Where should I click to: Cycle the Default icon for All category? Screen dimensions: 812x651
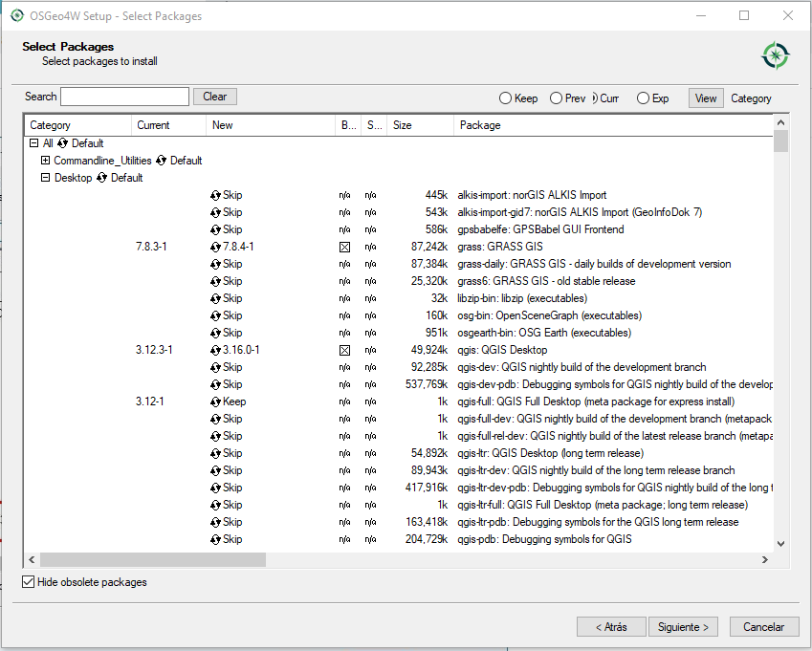tap(63, 143)
